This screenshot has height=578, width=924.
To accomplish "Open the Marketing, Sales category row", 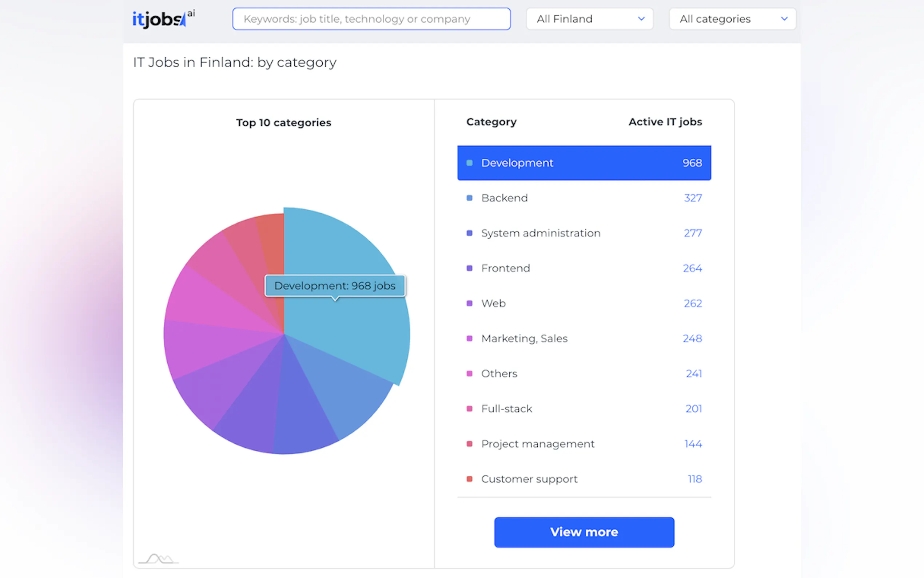I will [x=584, y=339].
